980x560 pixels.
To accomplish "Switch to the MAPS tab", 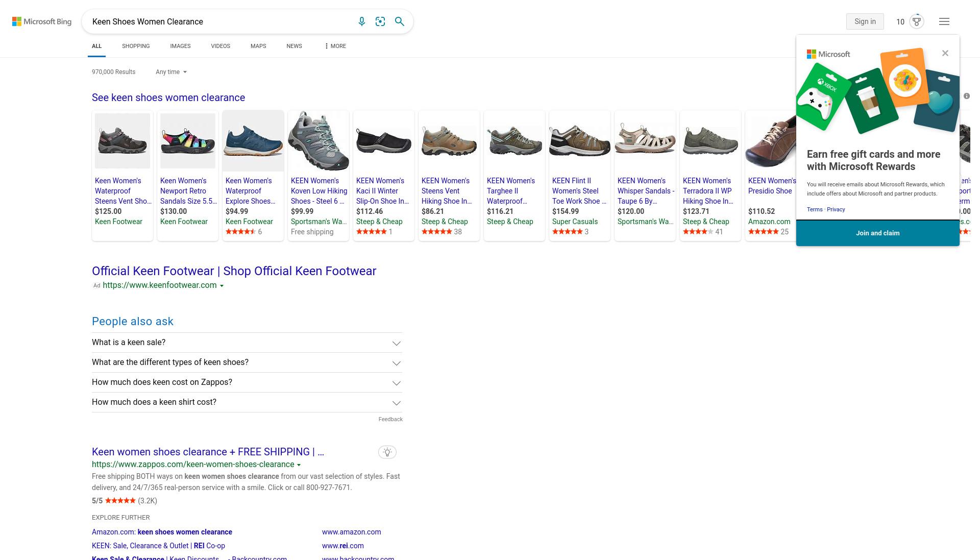I will (x=258, y=46).
